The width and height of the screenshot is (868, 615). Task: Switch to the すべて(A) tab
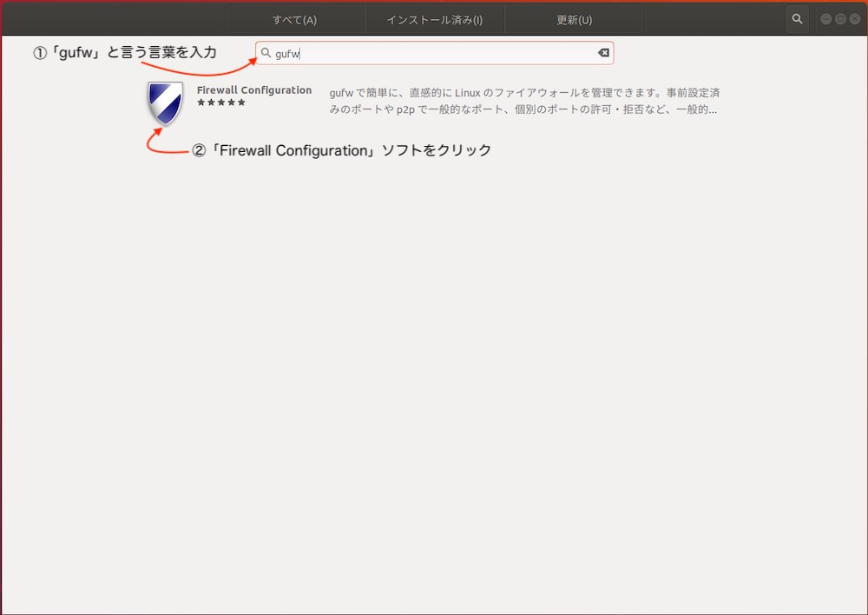coord(294,20)
